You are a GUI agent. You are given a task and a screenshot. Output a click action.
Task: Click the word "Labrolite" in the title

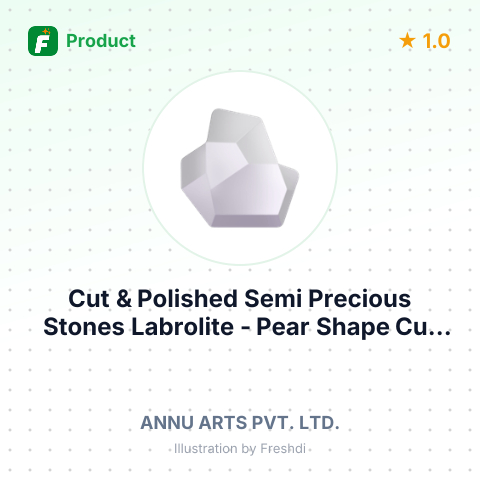click(182, 327)
